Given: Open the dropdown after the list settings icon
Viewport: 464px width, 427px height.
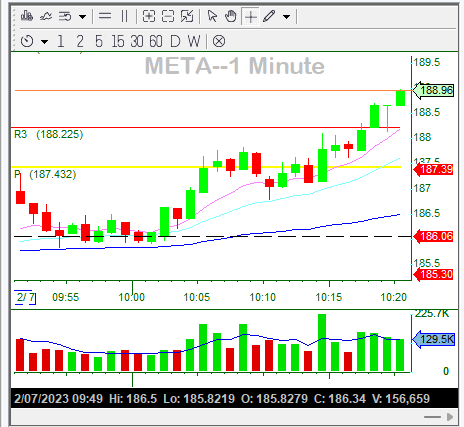Looking at the screenshot, I should coord(82,16).
